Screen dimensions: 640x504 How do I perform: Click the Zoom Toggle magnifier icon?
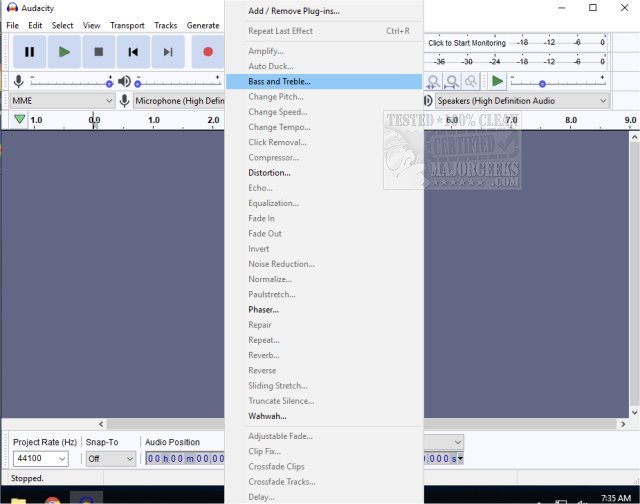click(471, 82)
